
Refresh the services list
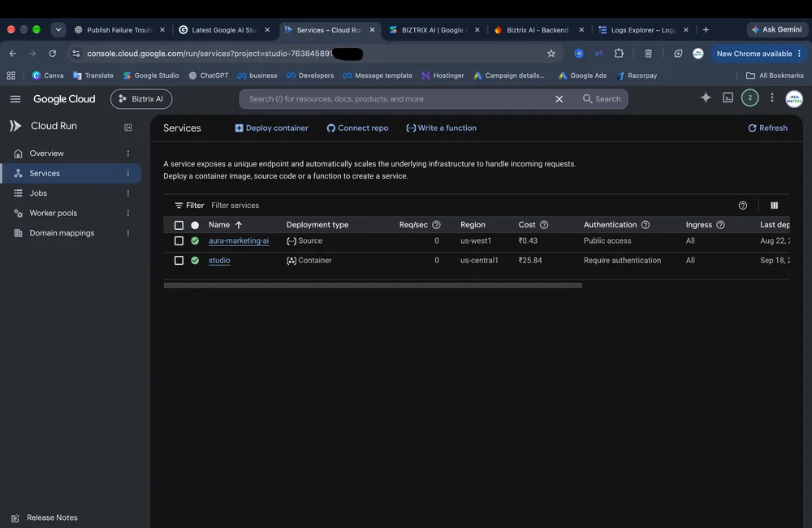click(767, 128)
